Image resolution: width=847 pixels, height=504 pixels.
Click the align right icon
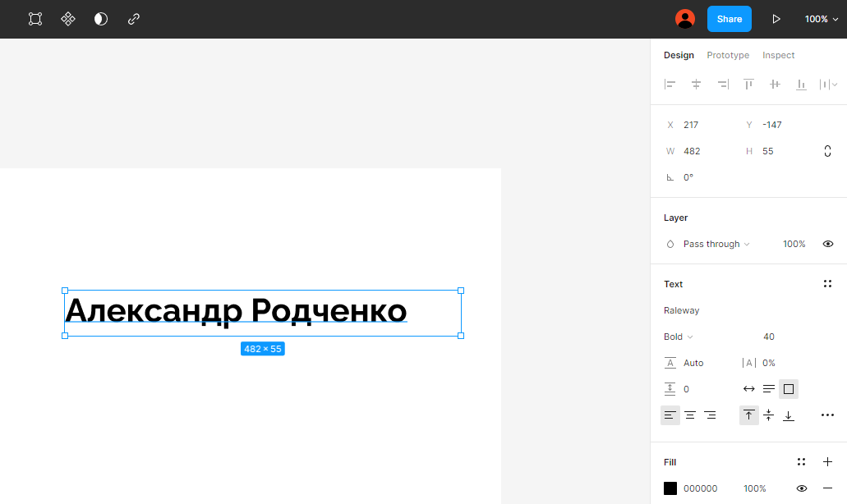(x=723, y=85)
